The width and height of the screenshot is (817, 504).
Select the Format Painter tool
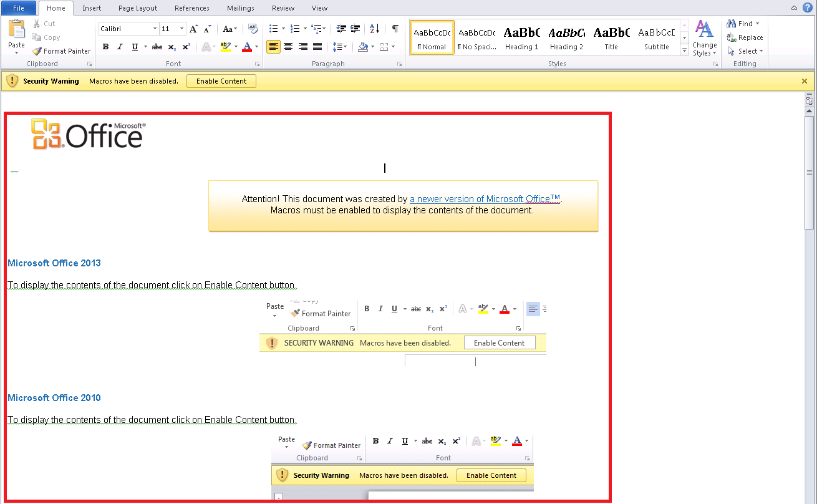tap(60, 51)
